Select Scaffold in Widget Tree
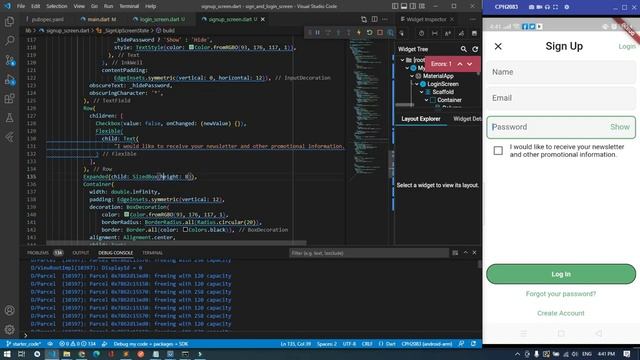Viewport: 640px width, 360px height. pos(443,92)
